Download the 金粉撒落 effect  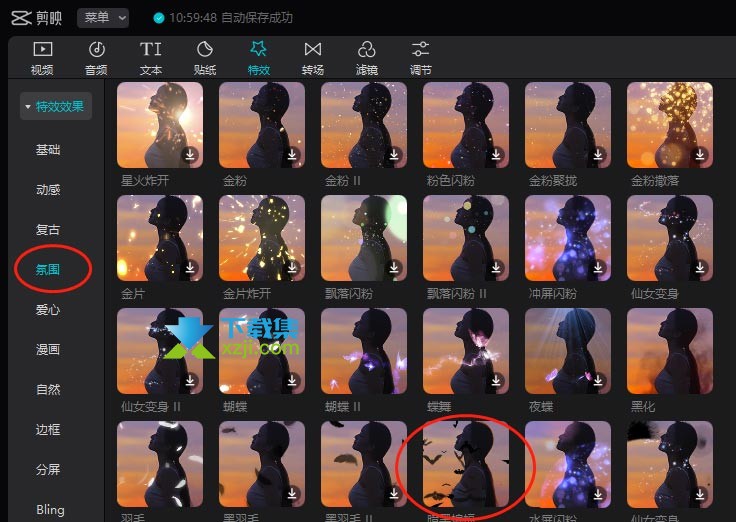coord(700,154)
